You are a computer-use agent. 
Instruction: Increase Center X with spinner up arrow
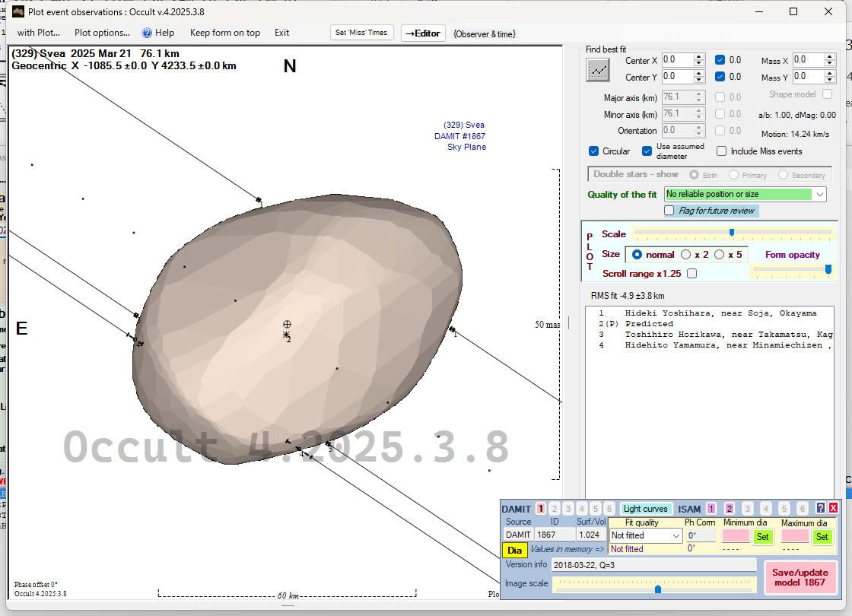click(x=699, y=57)
